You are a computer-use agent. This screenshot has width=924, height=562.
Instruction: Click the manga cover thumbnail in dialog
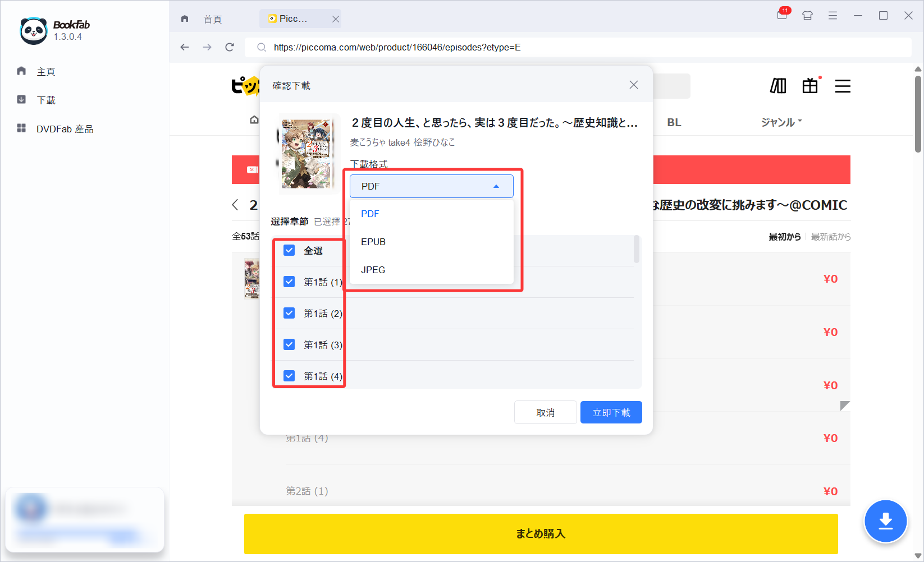click(307, 154)
